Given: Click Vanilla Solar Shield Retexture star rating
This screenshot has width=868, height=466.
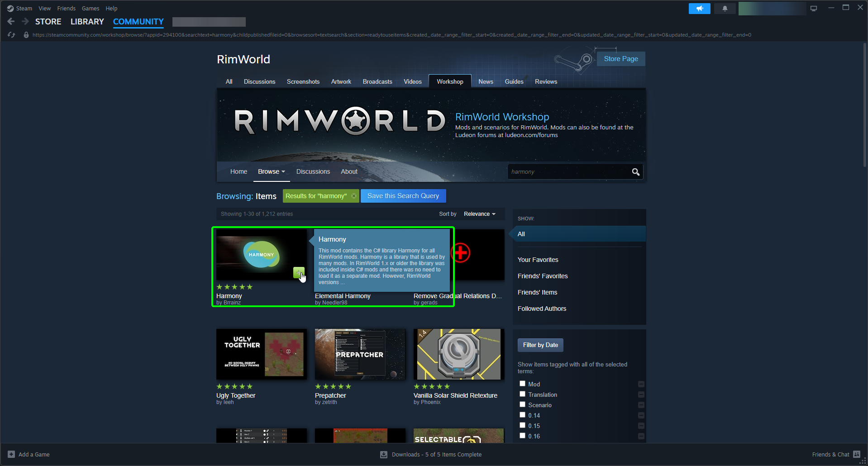Looking at the screenshot, I should pos(432,386).
